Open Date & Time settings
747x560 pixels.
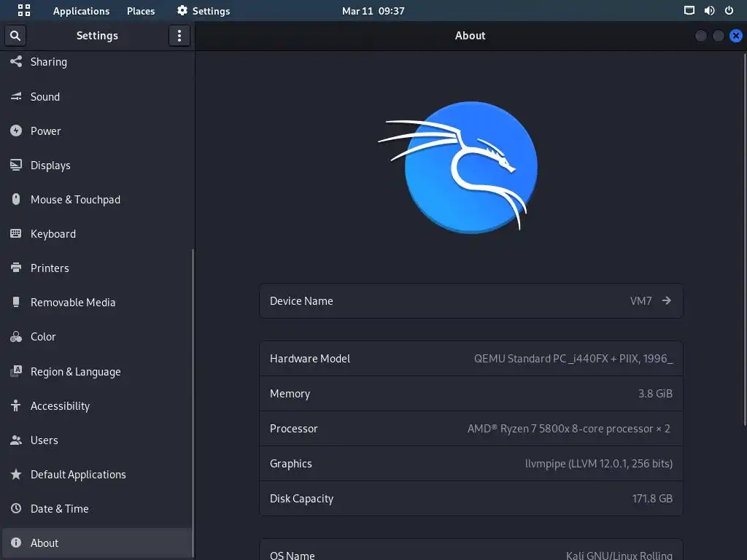click(97, 508)
